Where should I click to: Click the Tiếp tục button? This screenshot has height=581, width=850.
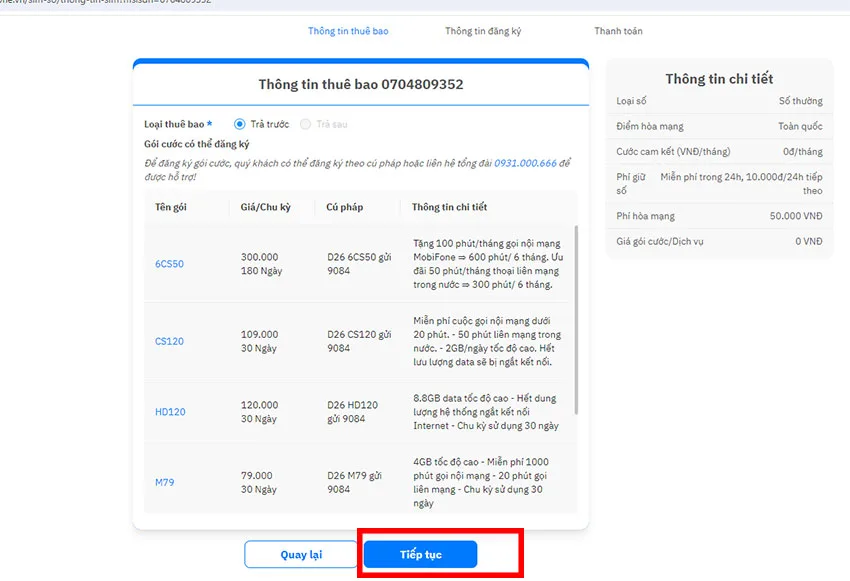(421, 554)
